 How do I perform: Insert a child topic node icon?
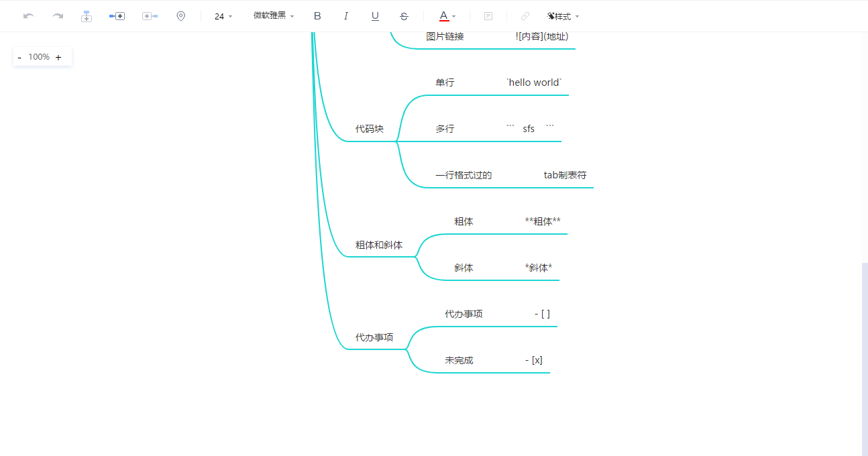coord(87,16)
